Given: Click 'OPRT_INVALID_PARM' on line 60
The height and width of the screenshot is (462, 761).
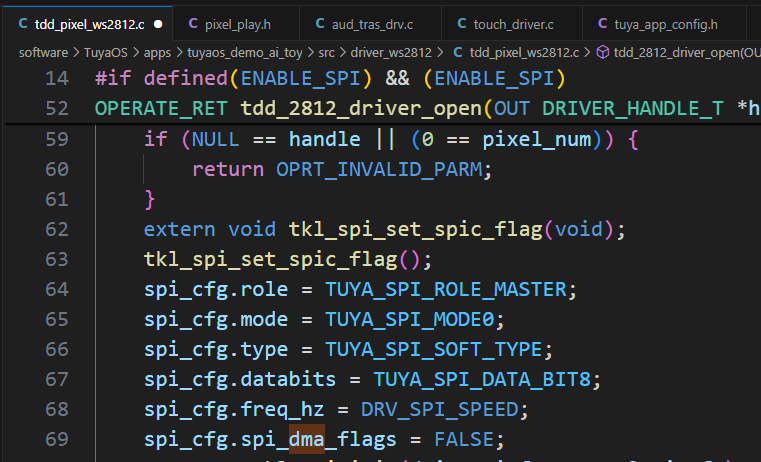Looking at the screenshot, I should click(379, 169).
